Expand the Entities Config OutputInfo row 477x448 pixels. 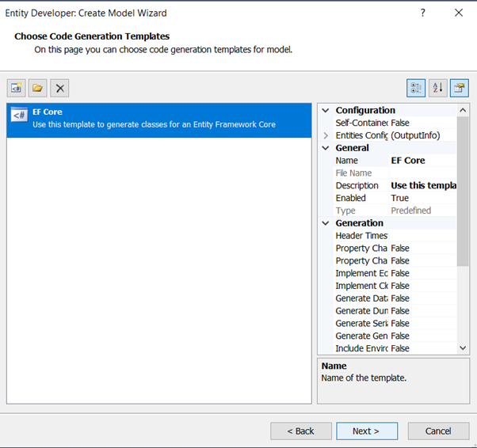(x=326, y=135)
